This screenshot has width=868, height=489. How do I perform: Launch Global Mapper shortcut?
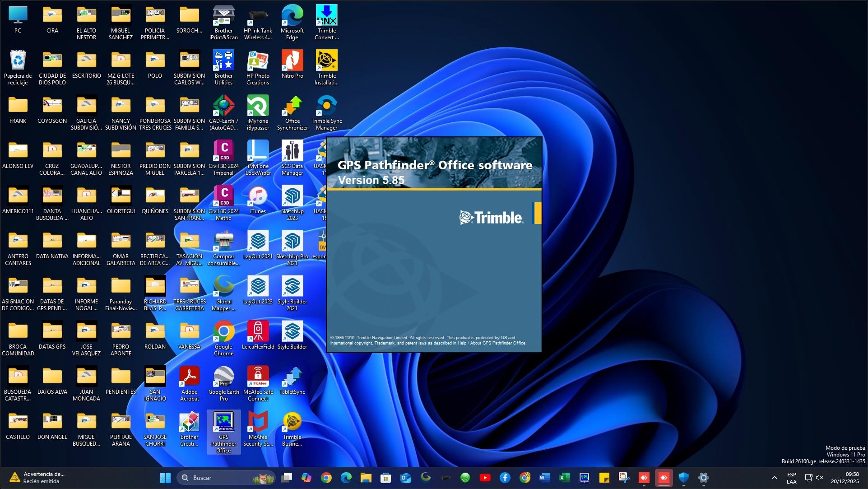coord(223,287)
